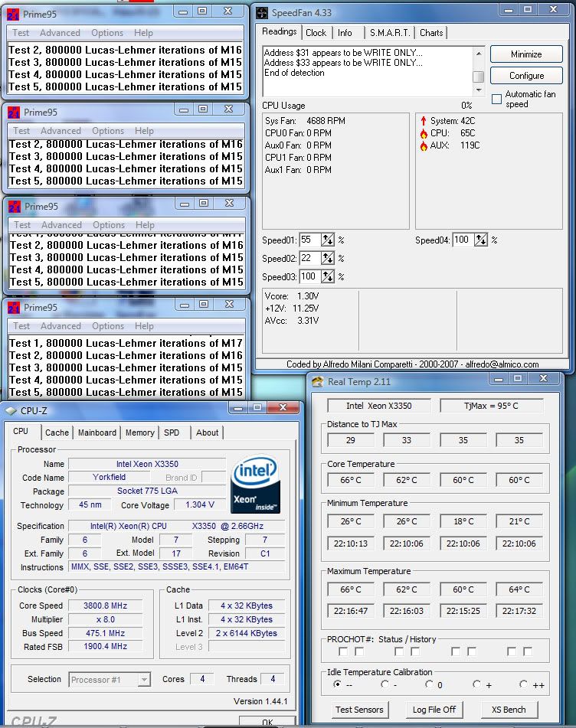Open Help menu in the bottom Prime95 window

point(144,326)
